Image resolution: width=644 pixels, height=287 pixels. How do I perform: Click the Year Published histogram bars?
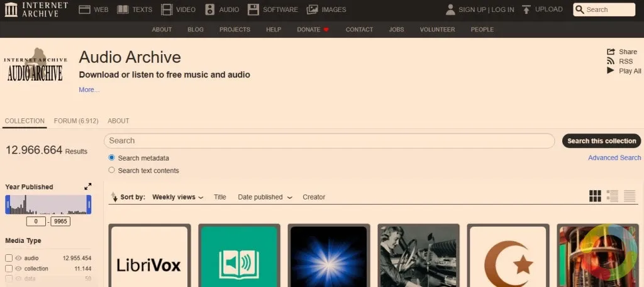point(48,205)
